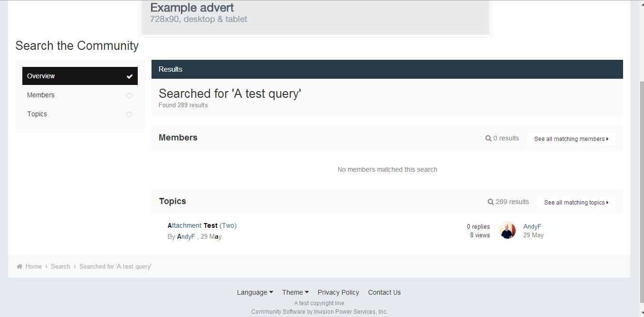Select the Members search filter

click(80, 95)
